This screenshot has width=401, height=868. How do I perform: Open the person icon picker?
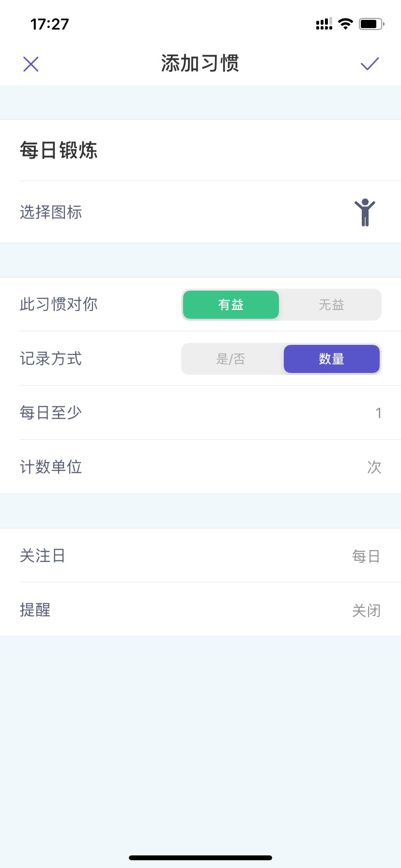[x=365, y=212]
